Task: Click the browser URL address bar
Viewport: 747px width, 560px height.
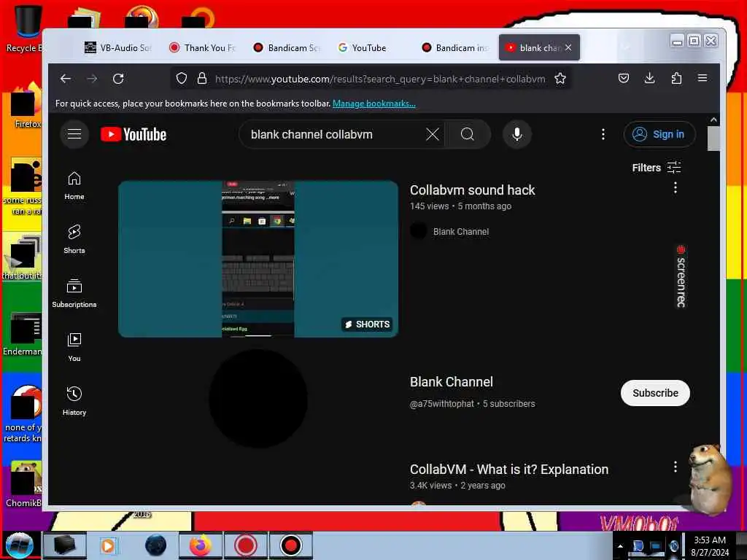Action: click(x=379, y=79)
